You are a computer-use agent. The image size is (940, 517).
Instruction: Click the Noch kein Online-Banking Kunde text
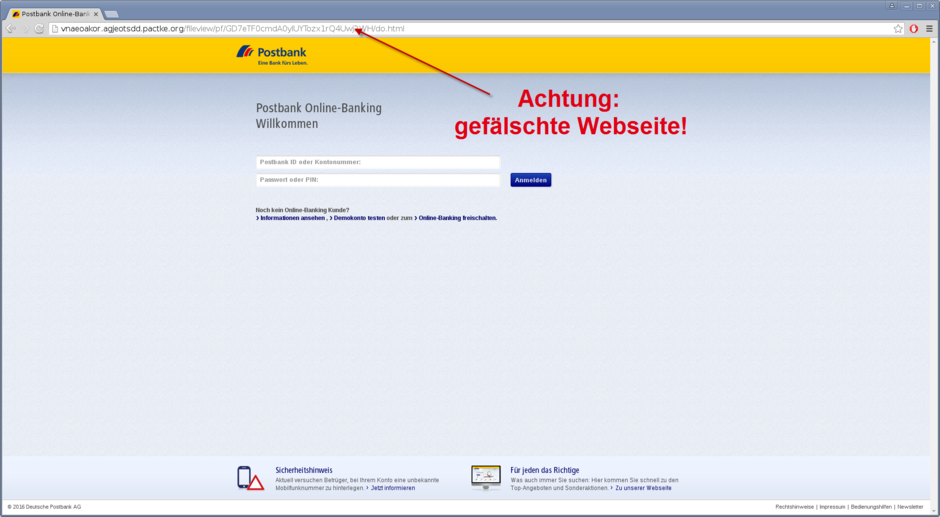click(x=302, y=211)
